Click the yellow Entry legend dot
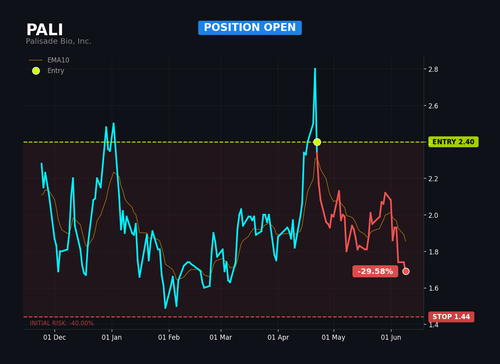 click(x=36, y=71)
